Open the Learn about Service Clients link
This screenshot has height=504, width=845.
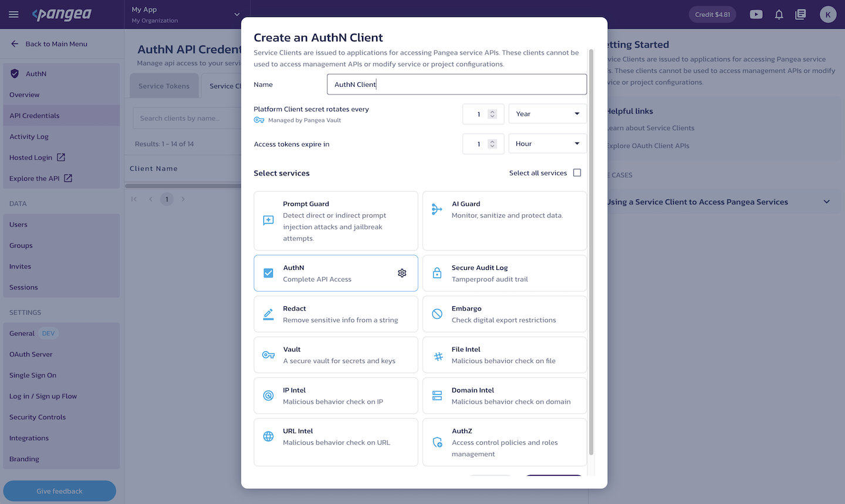[650, 128]
